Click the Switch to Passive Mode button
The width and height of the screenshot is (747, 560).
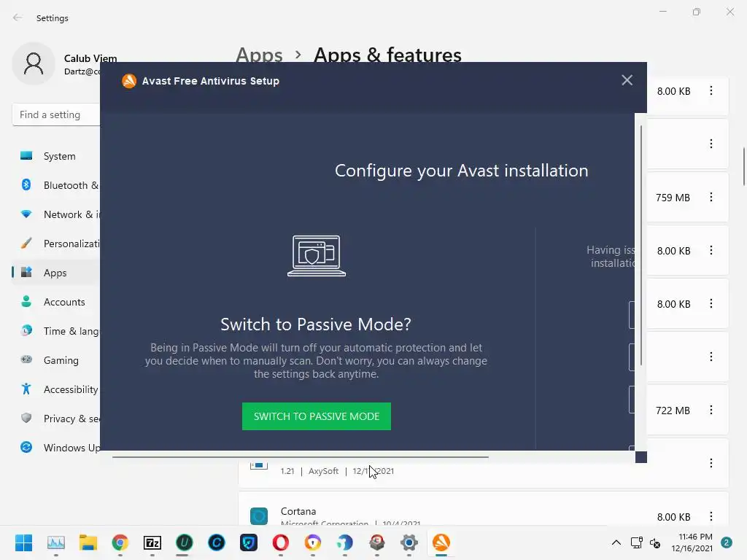pyautogui.click(x=317, y=416)
